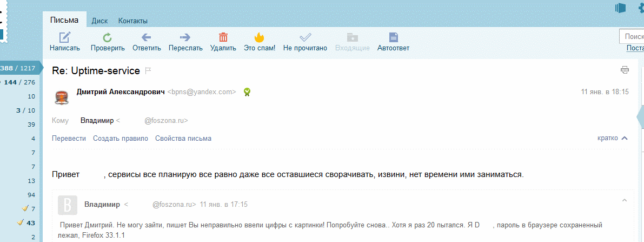Image resolution: width=644 pixels, height=242 pixels.
Task: Toggle the flag next to subject
Action: 148,71
